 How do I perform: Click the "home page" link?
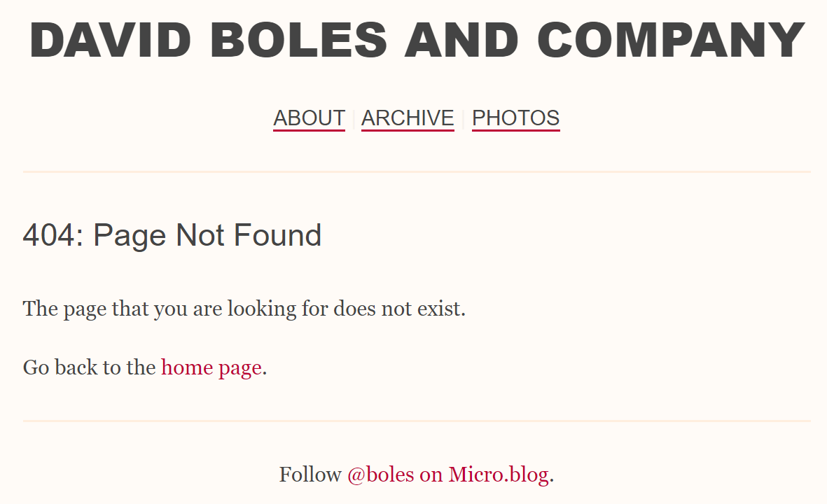coord(211,367)
